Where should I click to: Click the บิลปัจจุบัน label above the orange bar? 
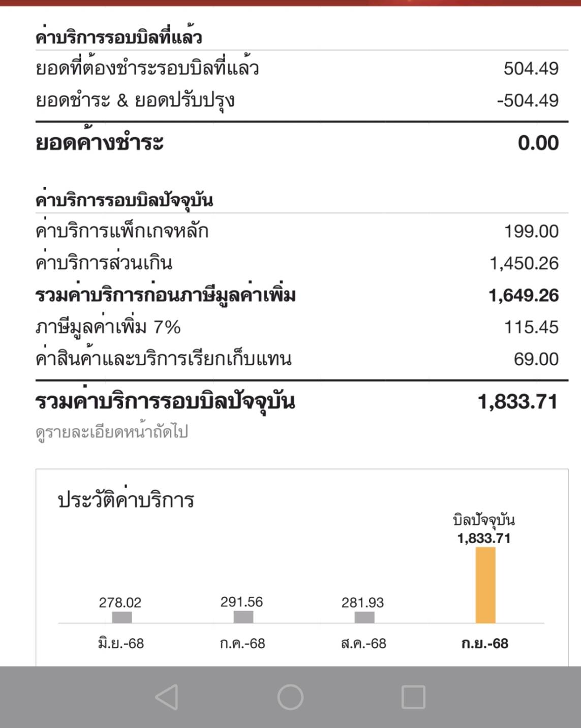483,520
